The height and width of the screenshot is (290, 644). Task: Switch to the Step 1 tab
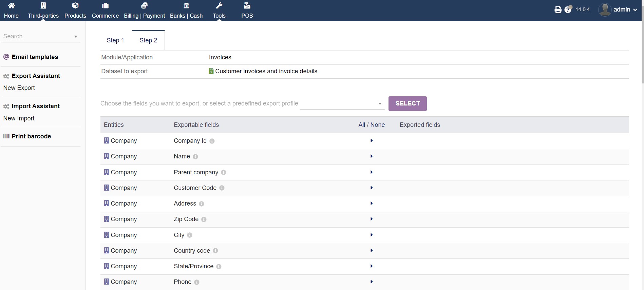point(115,40)
